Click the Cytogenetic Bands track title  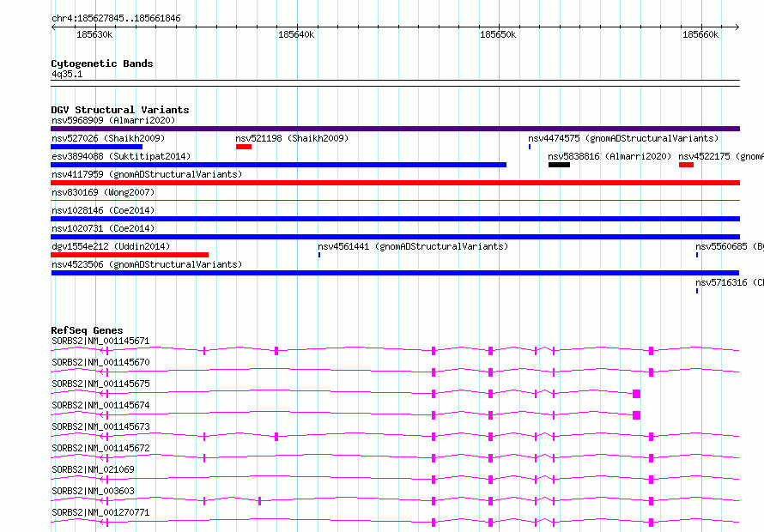tap(102, 63)
